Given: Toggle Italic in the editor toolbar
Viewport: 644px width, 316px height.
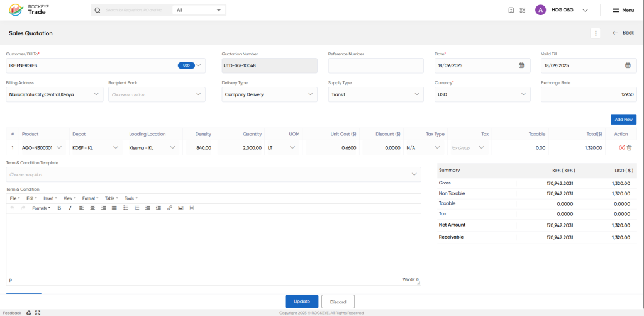Looking at the screenshot, I should click(x=70, y=208).
